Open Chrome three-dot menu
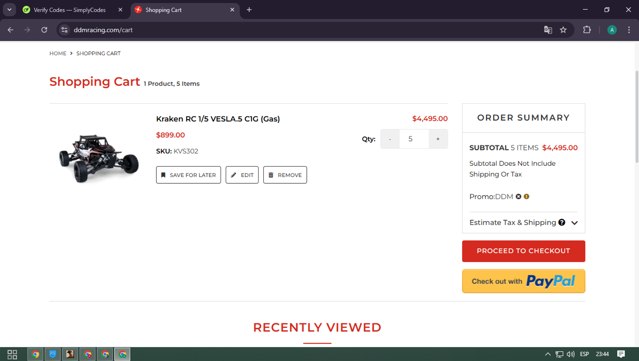 click(x=629, y=30)
